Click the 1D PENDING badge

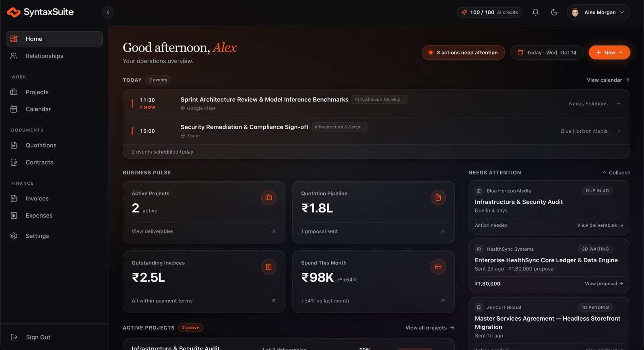595,307
